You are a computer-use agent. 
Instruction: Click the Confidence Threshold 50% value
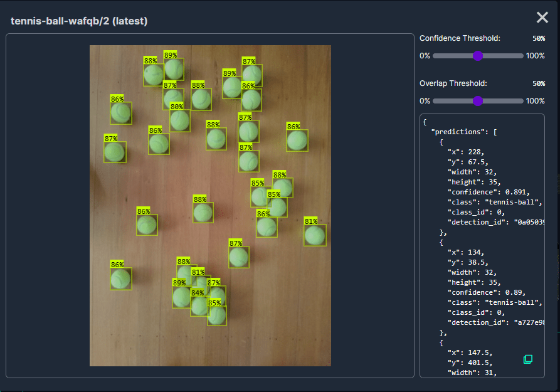[x=538, y=38]
